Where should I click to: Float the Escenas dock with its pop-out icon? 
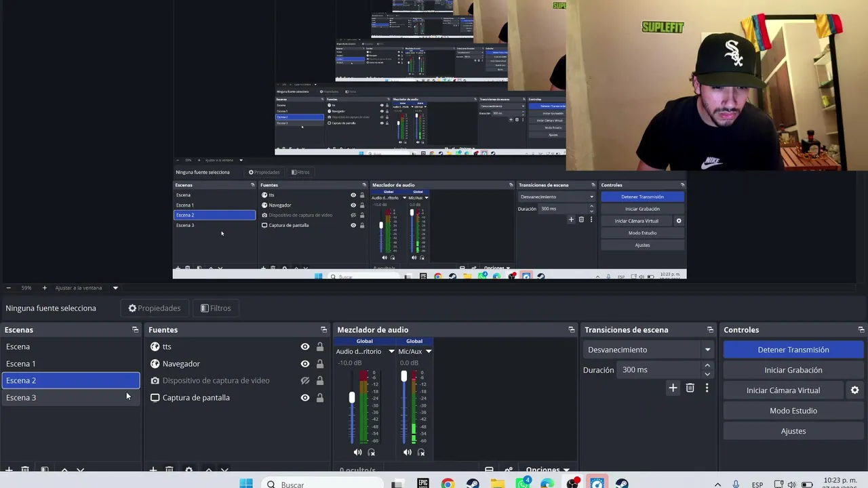pyautogui.click(x=135, y=330)
